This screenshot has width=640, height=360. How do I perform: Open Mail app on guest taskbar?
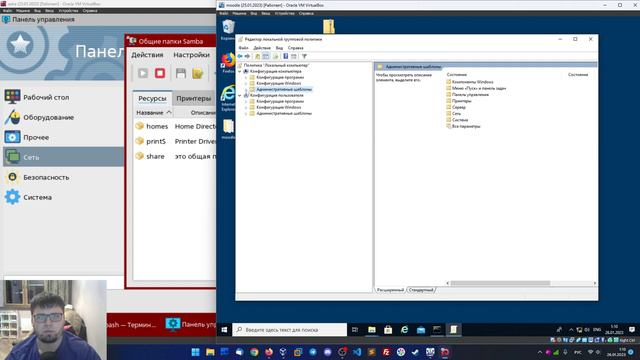[x=421, y=330]
